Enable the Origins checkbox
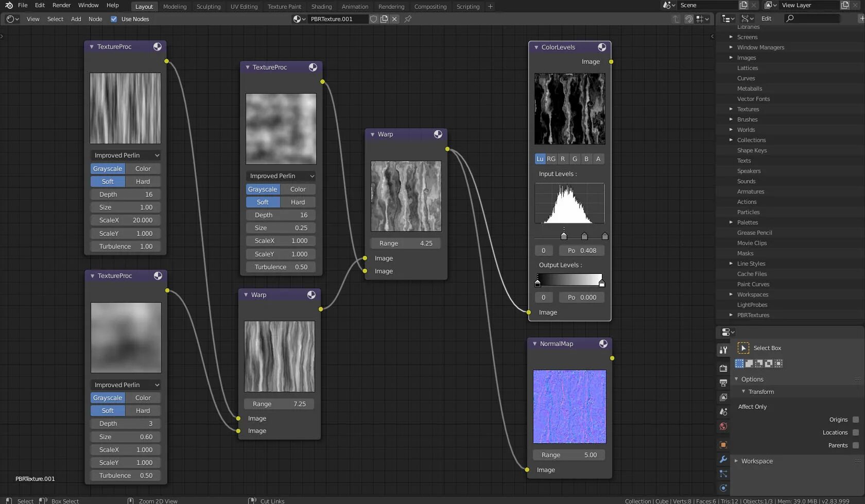Screen dimensions: 865x504 pyautogui.click(x=856, y=420)
